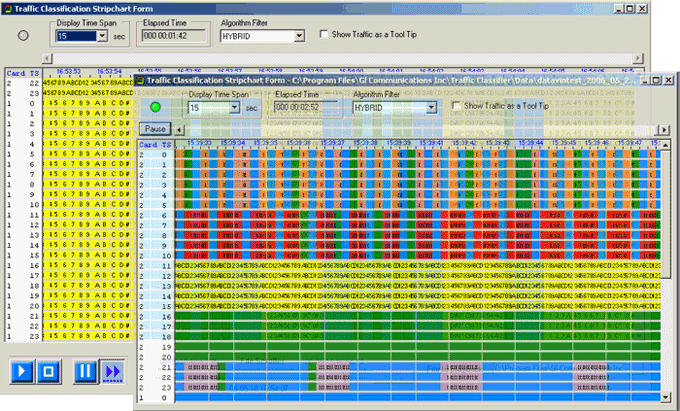Viewport: 680px width, 411px height.
Task: Click the 15:39:33 timestamp in the front window
Action: [x=199, y=143]
